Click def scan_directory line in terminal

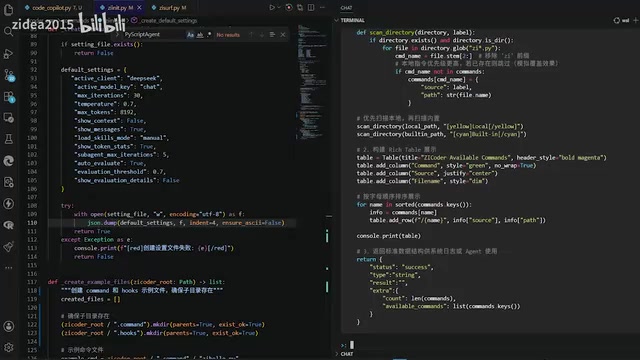tap(416, 32)
